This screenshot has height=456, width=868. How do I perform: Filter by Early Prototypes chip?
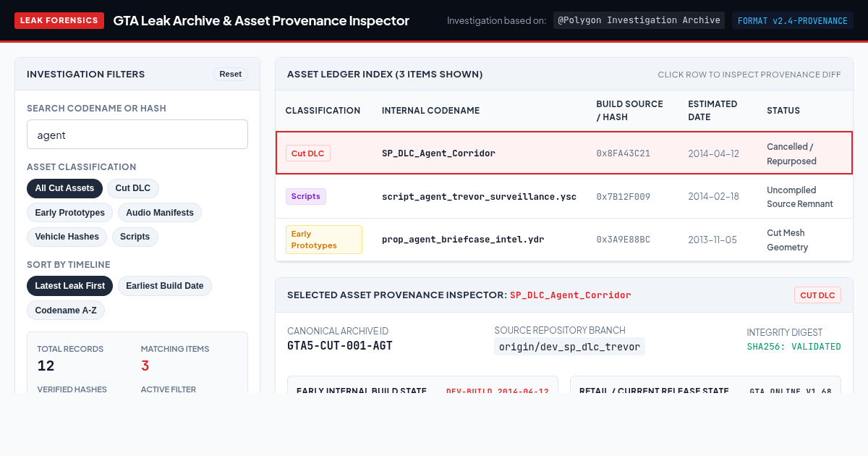(x=70, y=213)
